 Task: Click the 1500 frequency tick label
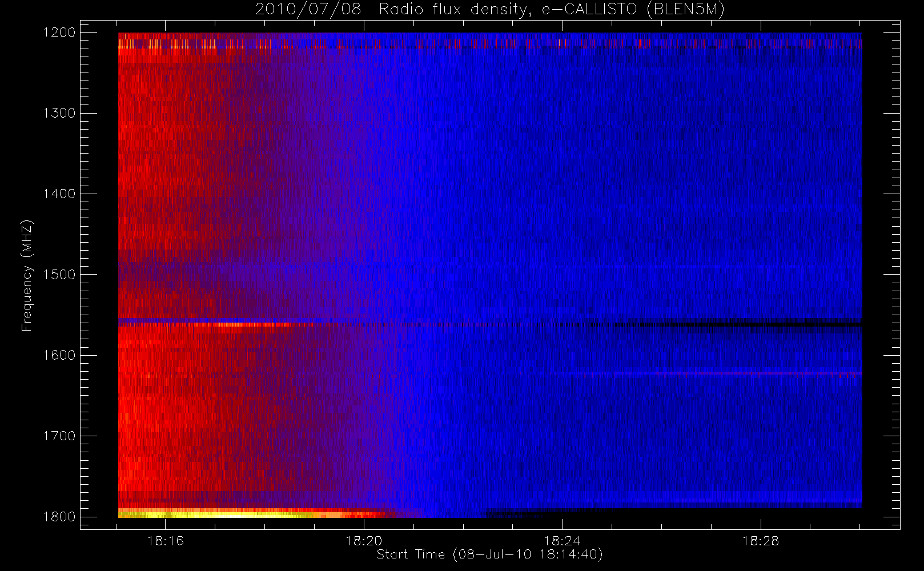tap(59, 275)
